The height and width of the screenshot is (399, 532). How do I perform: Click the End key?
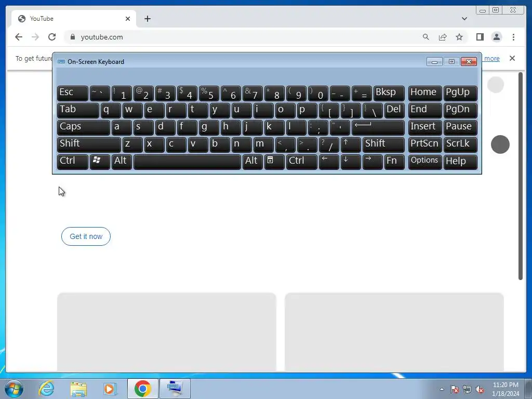click(425, 110)
